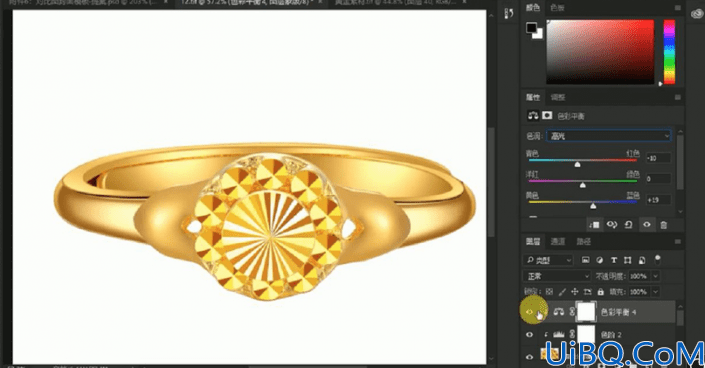Image resolution: width=705 pixels, height=368 pixels.
Task: Filter for shape layers icon
Action: coord(628,260)
